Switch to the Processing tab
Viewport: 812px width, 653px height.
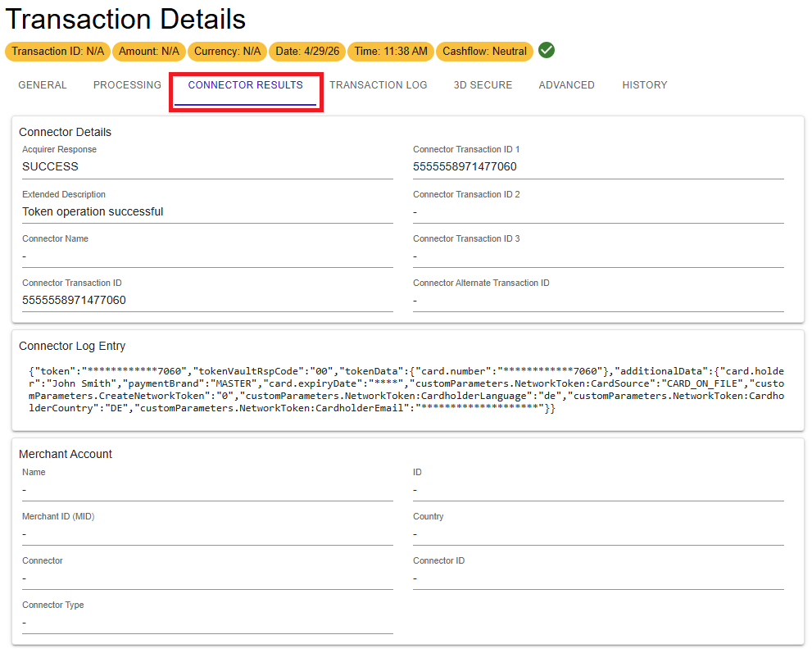(127, 85)
